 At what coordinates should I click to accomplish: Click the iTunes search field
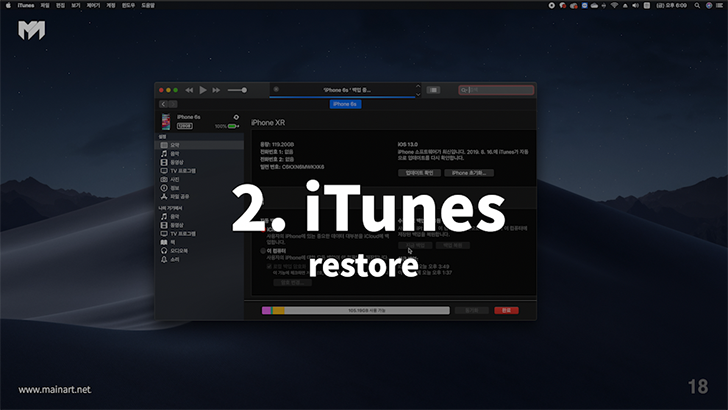click(x=496, y=90)
